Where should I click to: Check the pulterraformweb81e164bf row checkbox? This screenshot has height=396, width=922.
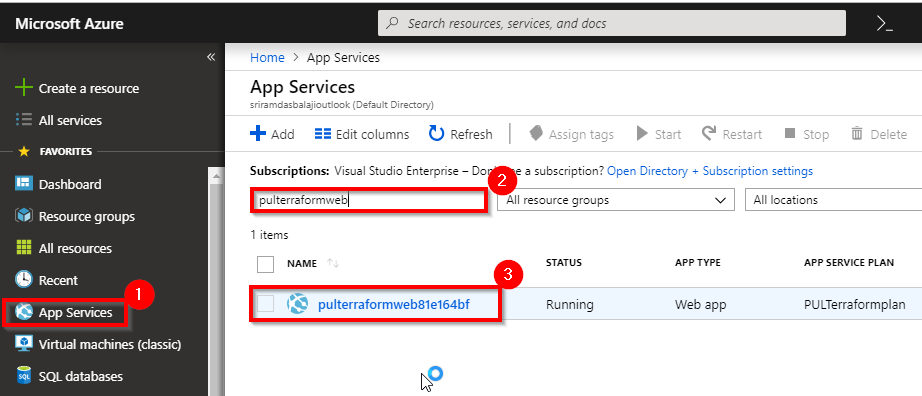pyautogui.click(x=266, y=304)
